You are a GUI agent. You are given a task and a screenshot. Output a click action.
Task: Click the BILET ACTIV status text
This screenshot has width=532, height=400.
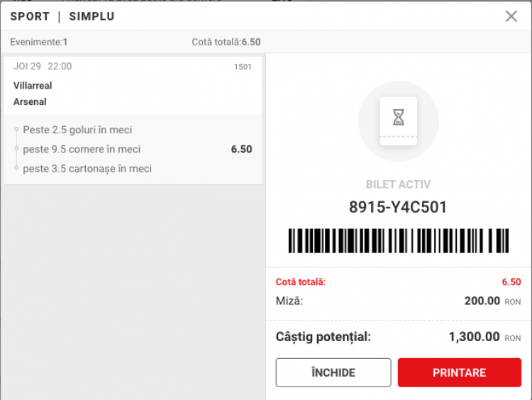(x=398, y=185)
